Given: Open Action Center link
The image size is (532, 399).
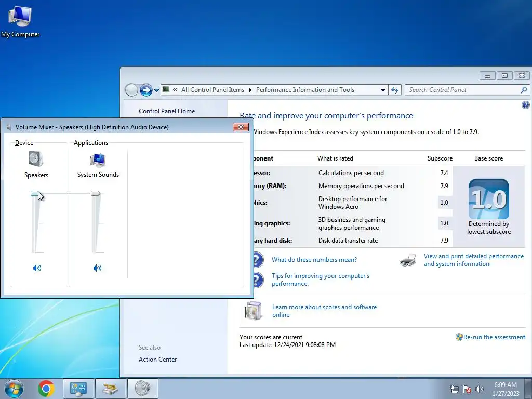Looking at the screenshot, I should (157, 360).
